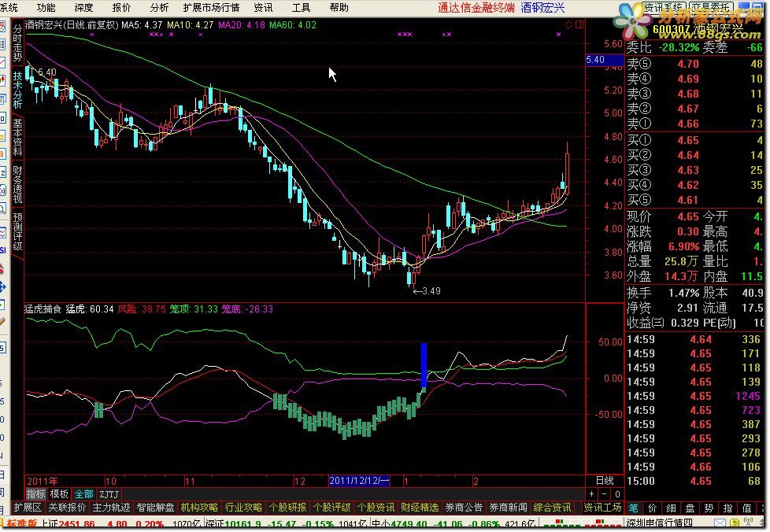Screen dimensions: 770x532
Task: Click the 资讯系统 button
Action: pos(664,7)
